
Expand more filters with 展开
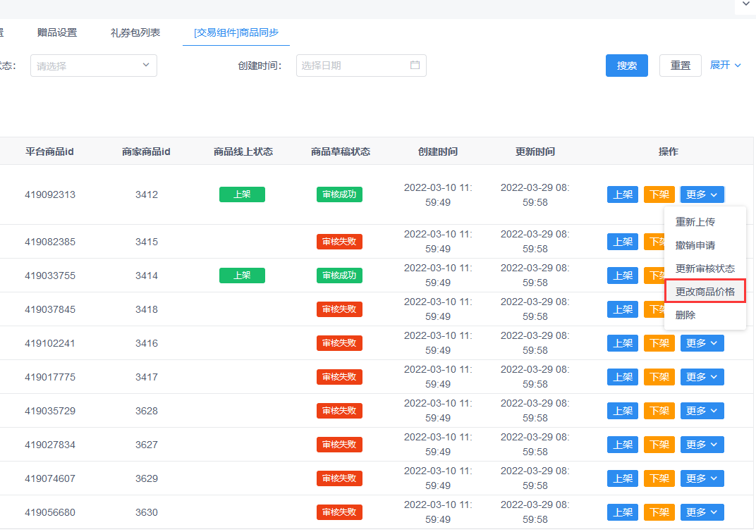point(725,65)
